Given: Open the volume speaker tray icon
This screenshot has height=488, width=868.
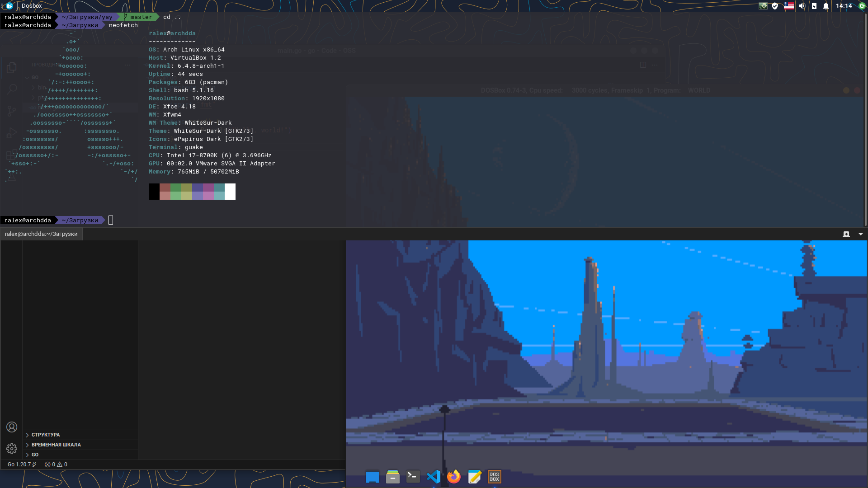Looking at the screenshot, I should pos(802,6).
